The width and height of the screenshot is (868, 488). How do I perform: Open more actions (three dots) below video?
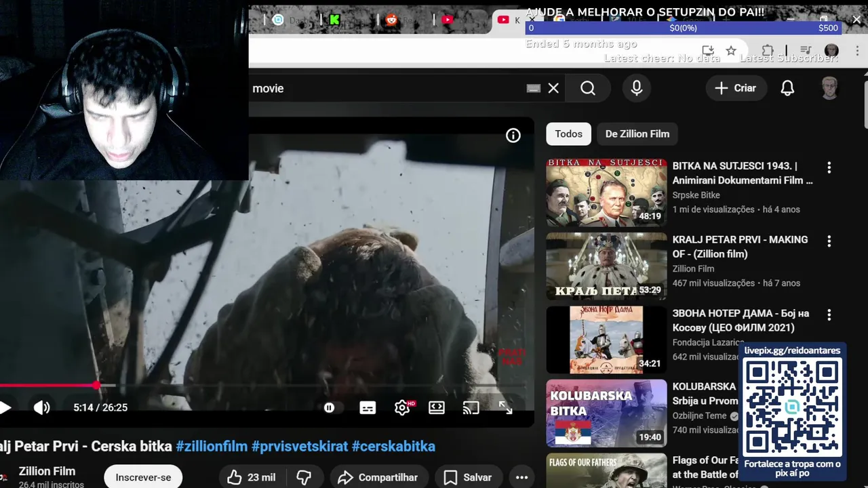tap(521, 477)
